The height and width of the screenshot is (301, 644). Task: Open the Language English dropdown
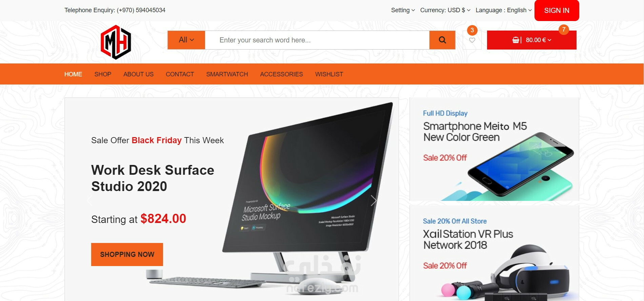tap(503, 10)
